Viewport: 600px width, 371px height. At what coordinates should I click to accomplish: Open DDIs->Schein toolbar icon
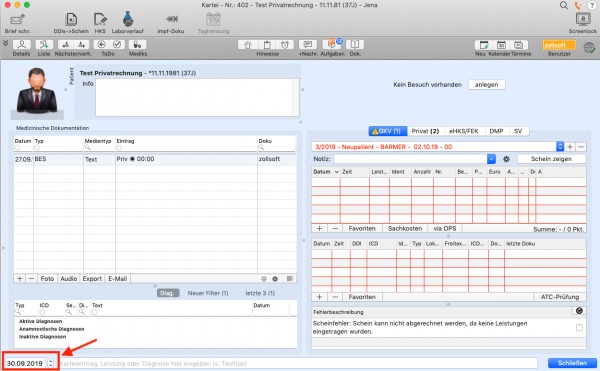click(71, 19)
